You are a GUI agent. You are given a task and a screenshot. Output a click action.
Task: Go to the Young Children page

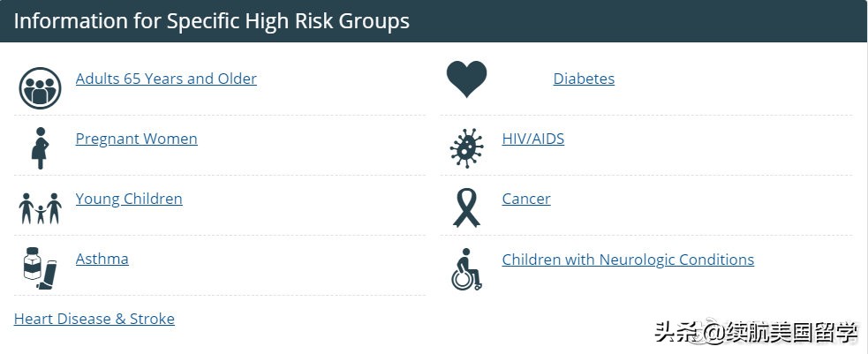129,199
